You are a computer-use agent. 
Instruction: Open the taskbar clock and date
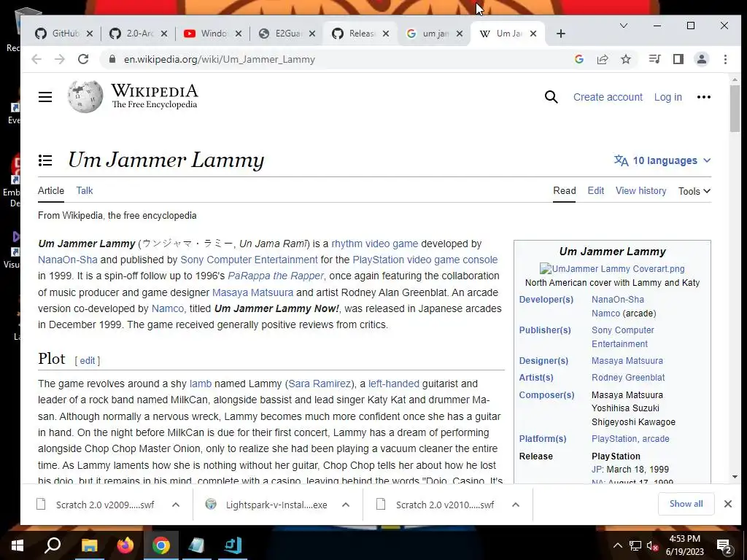pos(684,545)
